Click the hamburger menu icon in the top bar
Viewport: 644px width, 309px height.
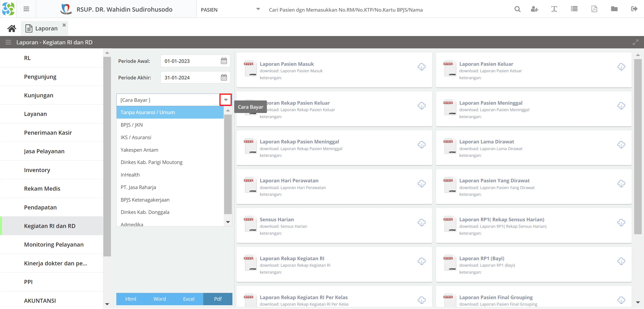(x=26, y=9)
